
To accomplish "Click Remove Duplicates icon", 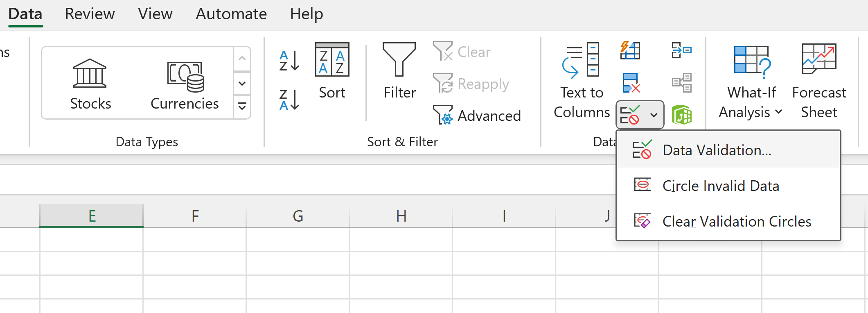I will click(x=630, y=83).
